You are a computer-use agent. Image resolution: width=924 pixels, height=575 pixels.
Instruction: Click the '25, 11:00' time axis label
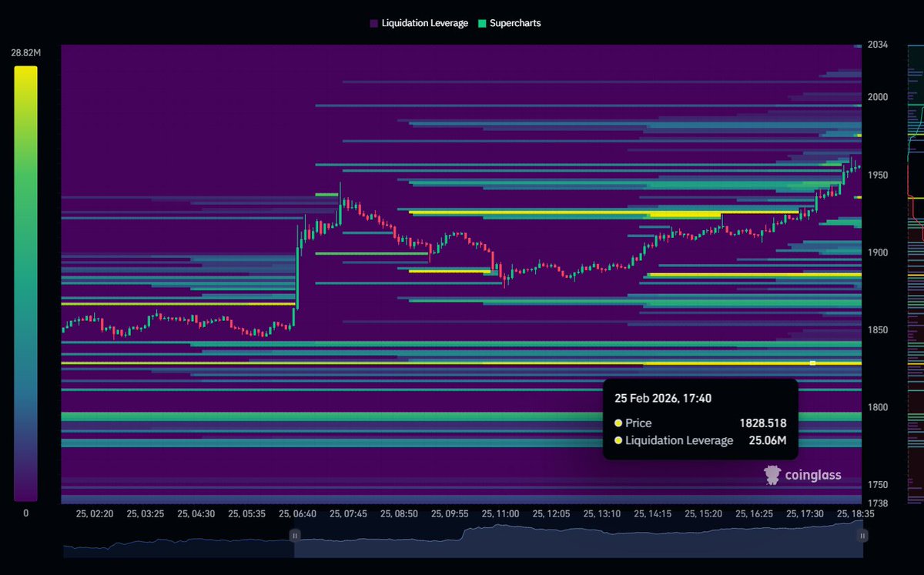tap(500, 513)
